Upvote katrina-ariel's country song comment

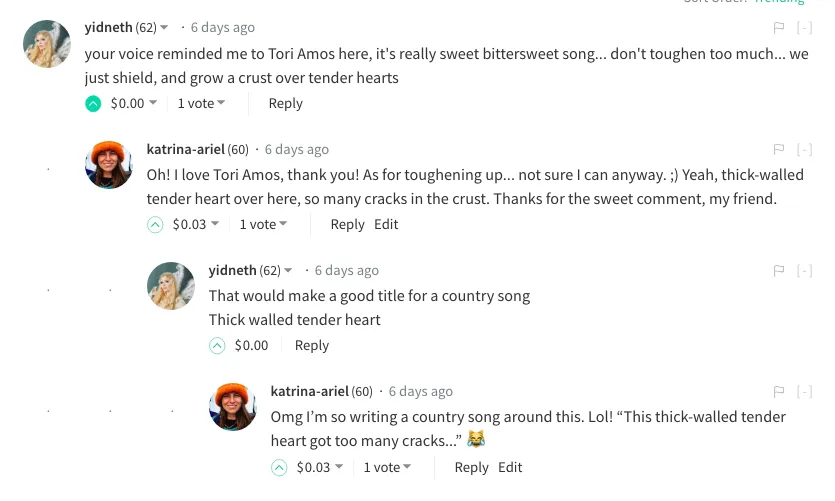click(x=279, y=467)
